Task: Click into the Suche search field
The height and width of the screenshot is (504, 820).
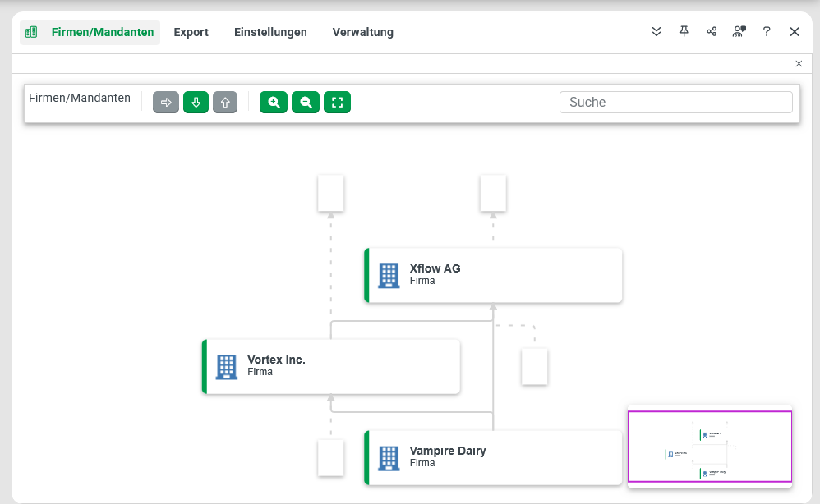Action: [675, 103]
